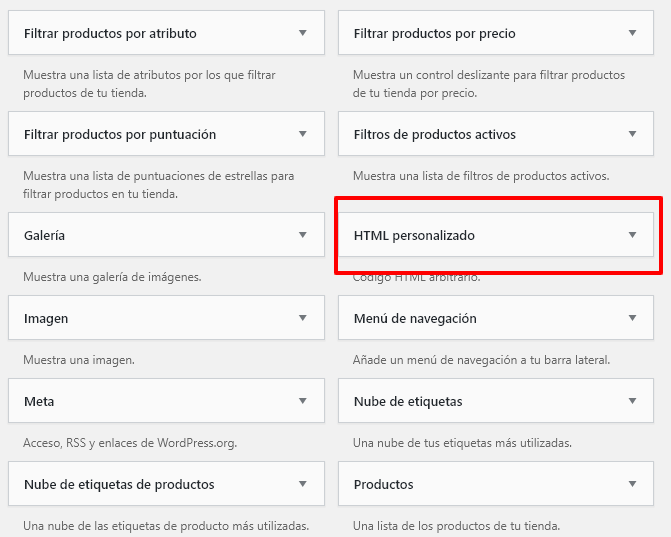This screenshot has height=537, width=671.
Task: Expand the HTML personalizado widget arrow
Action: point(632,235)
